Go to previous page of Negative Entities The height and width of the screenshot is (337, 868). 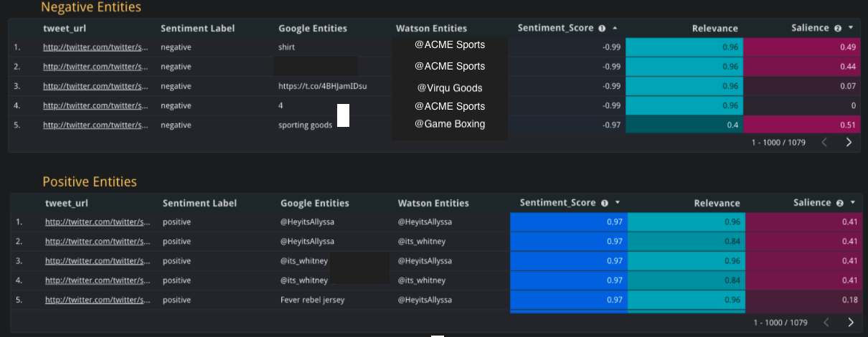824,142
